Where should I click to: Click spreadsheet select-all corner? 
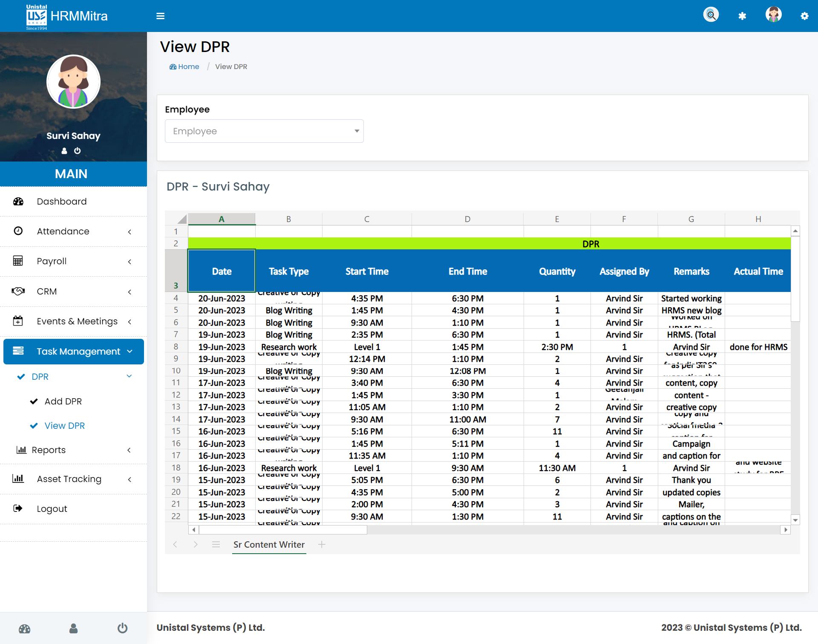pyautogui.click(x=176, y=219)
